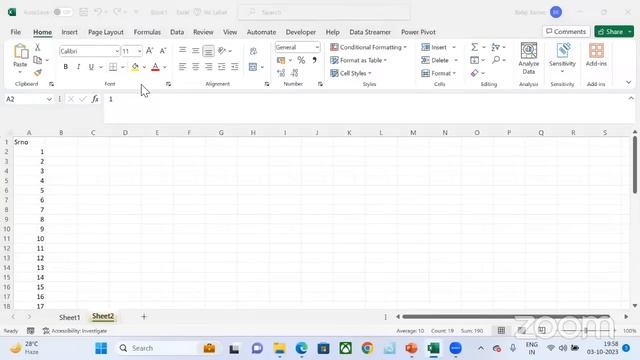640x360 pixels.
Task: Open the Sensitivity menu
Action: tap(562, 58)
